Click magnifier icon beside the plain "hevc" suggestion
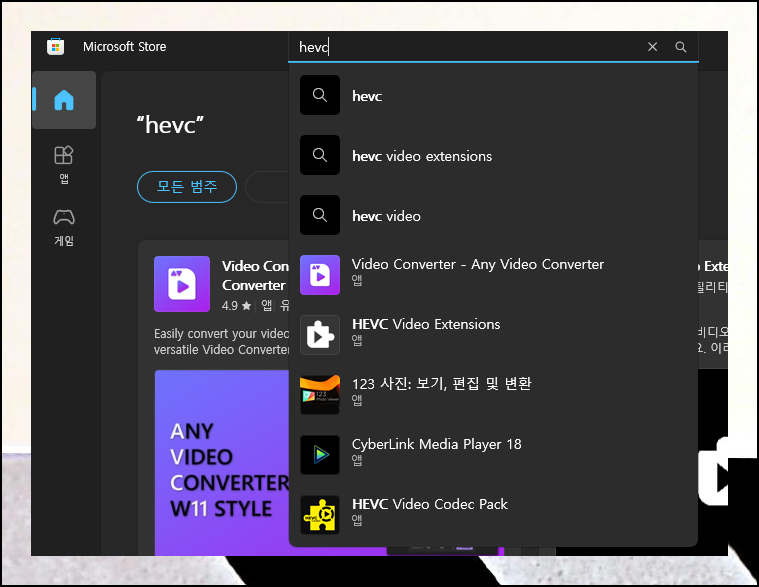The height and width of the screenshot is (587, 759). pos(319,95)
